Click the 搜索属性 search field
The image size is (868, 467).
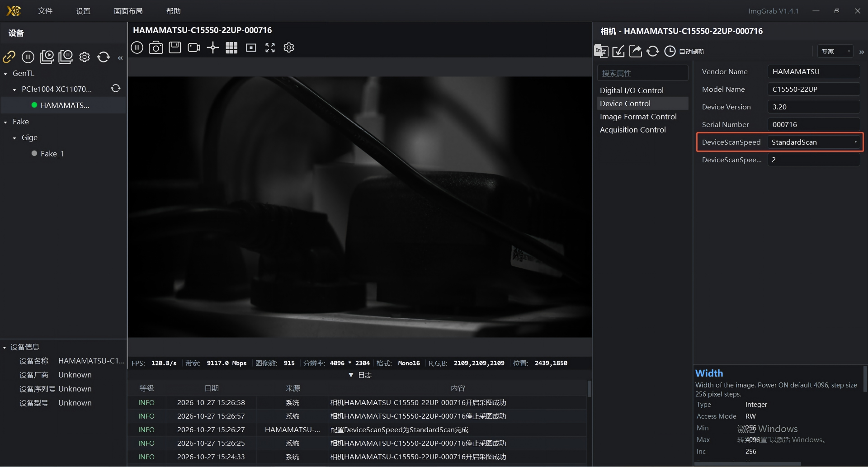[642, 73]
